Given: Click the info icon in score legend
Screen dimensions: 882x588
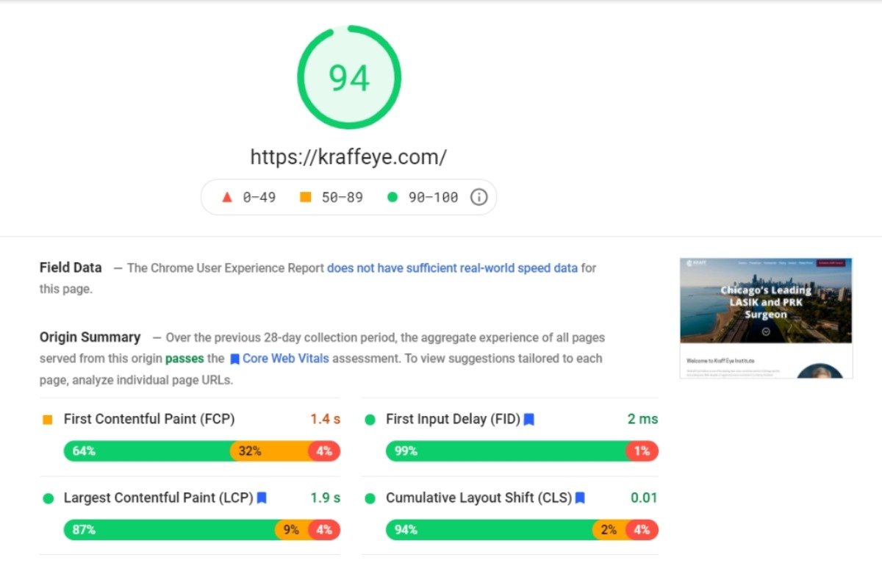Looking at the screenshot, I should pyautogui.click(x=478, y=197).
